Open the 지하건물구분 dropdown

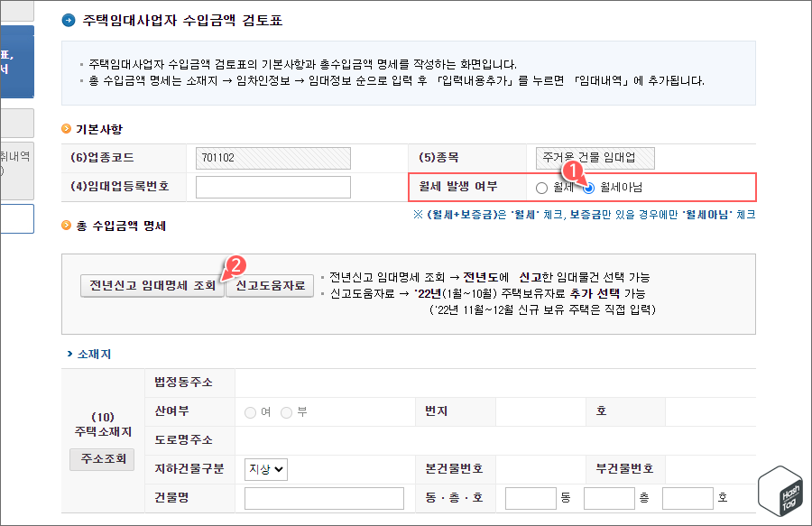[x=266, y=469]
